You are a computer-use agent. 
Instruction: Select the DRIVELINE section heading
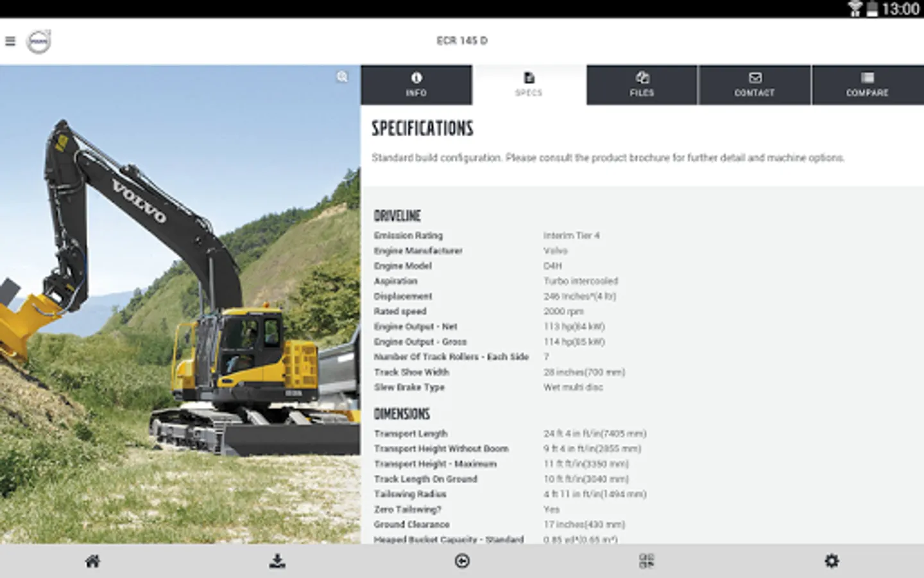397,216
